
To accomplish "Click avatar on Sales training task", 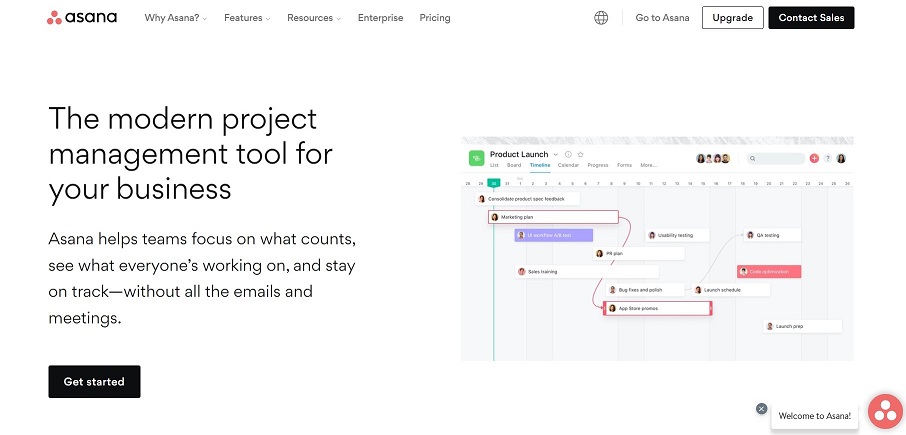I will point(521,272).
